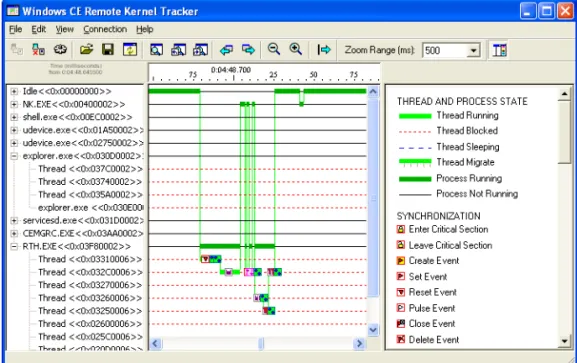Collapse the RTH.EXE process node
This screenshot has height=363, width=577.
14,246
